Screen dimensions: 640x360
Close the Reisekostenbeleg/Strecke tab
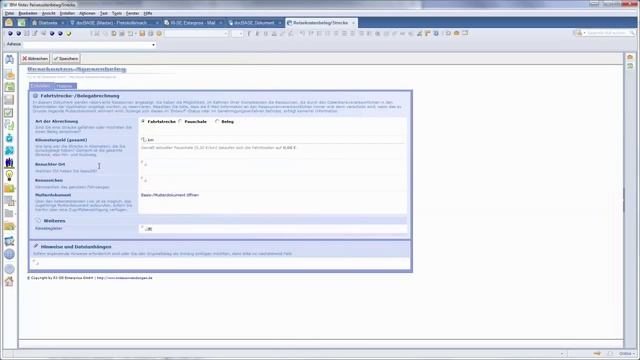[x=353, y=23]
